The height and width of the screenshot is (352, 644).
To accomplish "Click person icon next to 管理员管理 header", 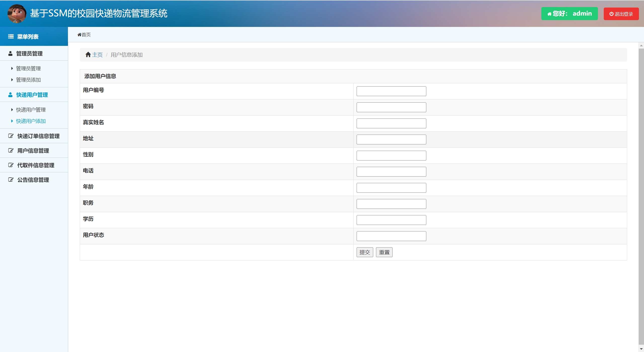I will tap(10, 54).
